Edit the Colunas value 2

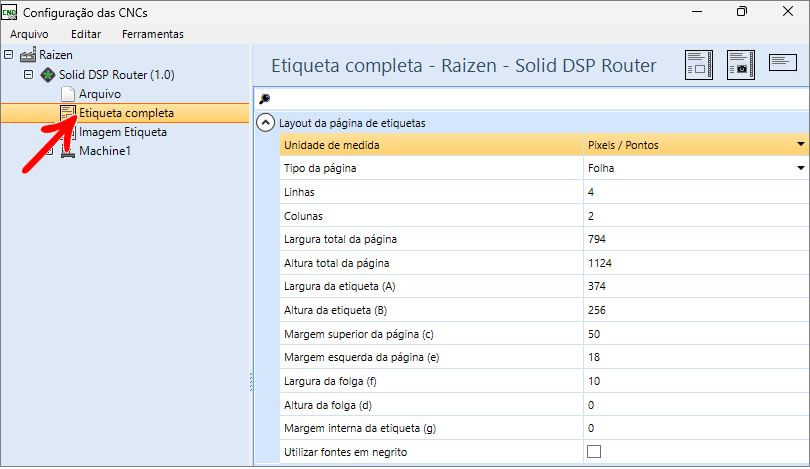click(x=695, y=216)
